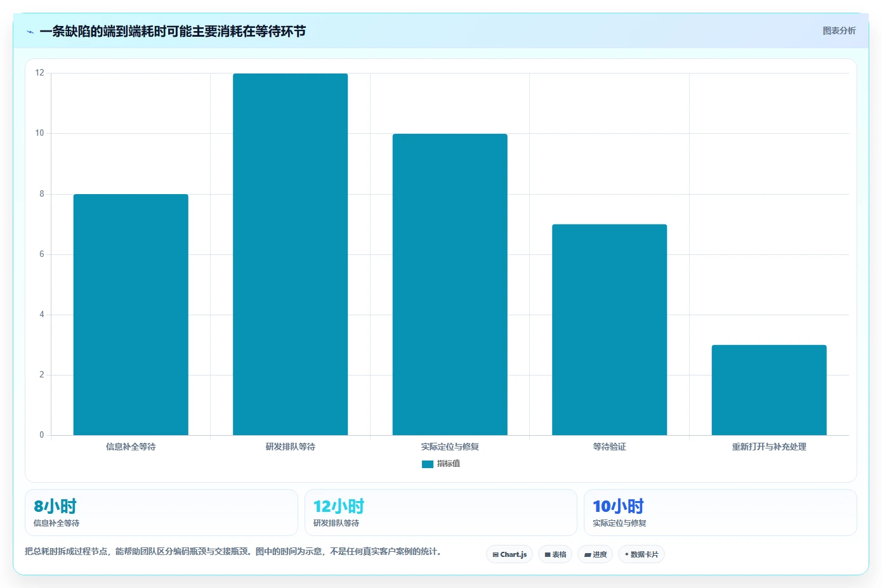Viewport: 882px width, 588px height.
Task: Click the x-axis label 研发排队等待 under the chart
Action: 290,447
